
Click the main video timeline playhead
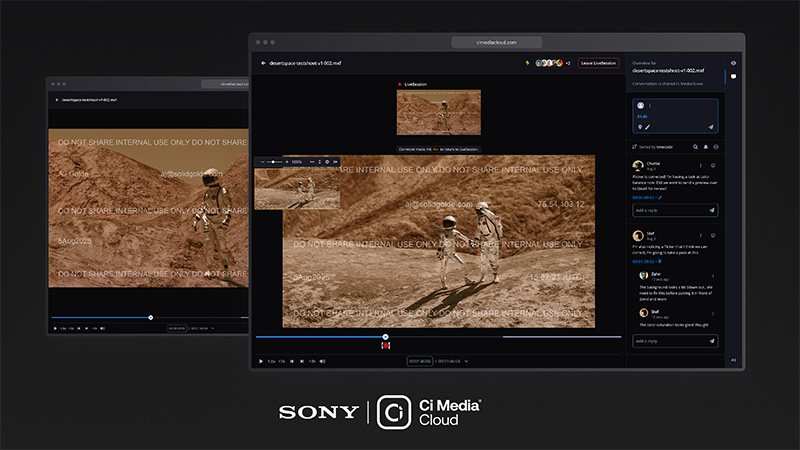[385, 337]
